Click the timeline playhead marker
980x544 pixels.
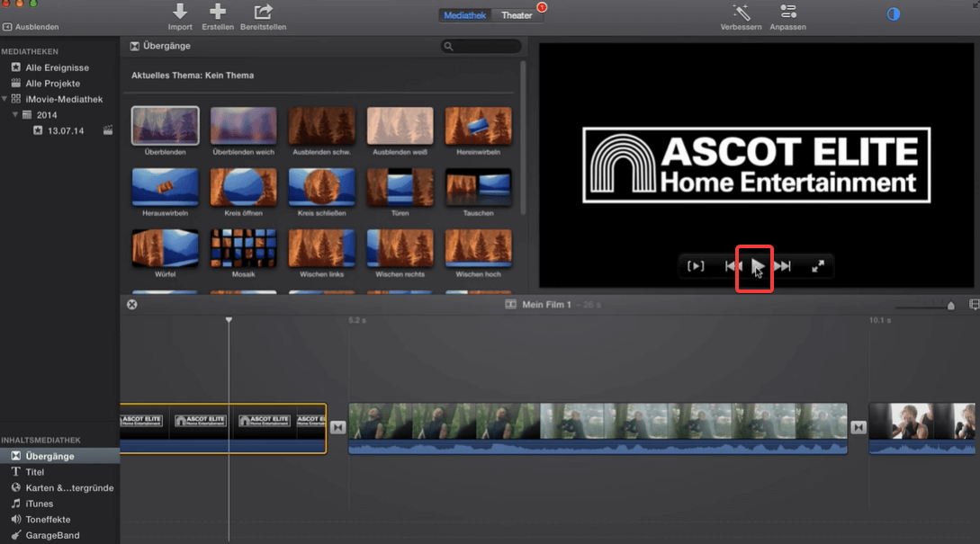[229, 320]
